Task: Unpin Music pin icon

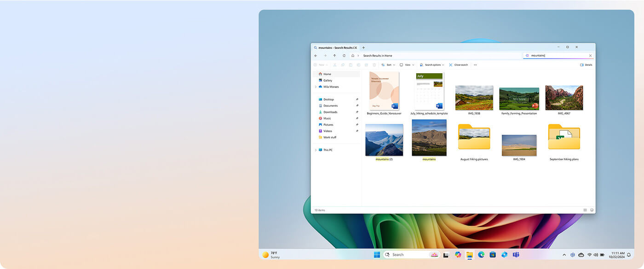Action: [x=357, y=118]
